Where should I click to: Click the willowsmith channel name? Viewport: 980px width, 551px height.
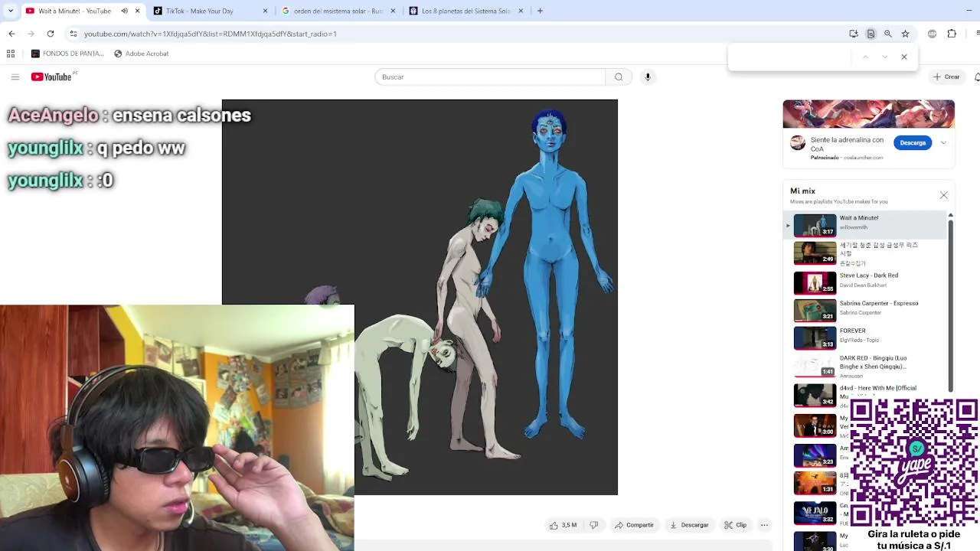pos(854,227)
